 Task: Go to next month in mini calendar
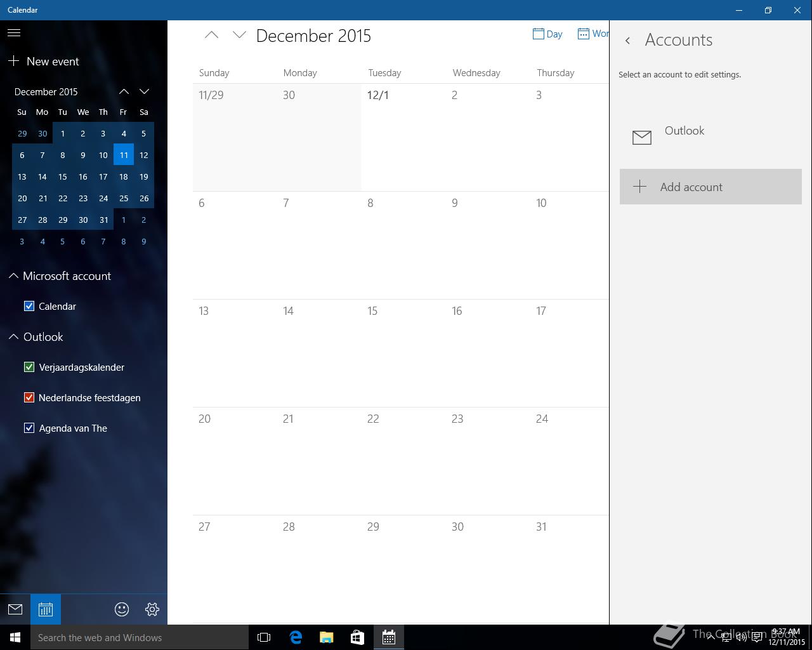144,91
